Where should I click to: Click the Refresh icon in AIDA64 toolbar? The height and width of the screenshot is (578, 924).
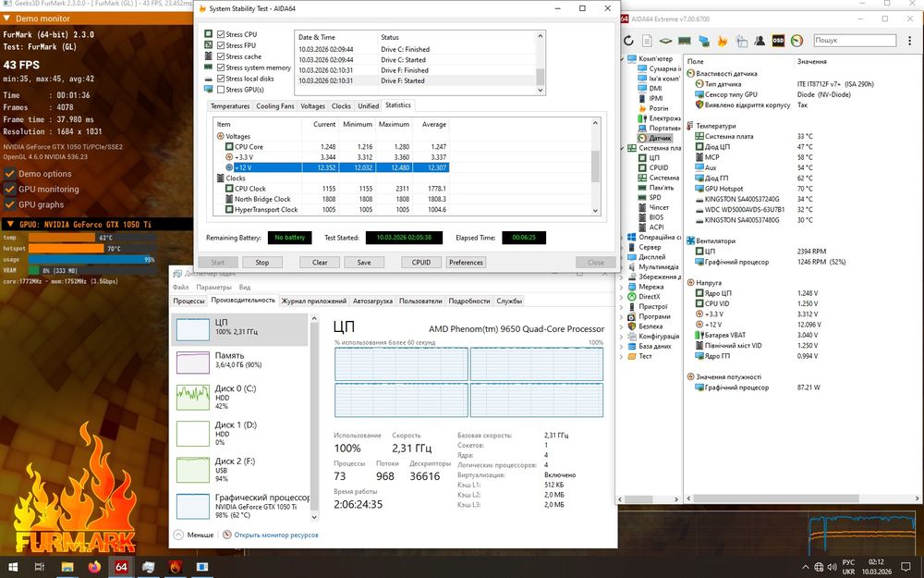click(628, 41)
